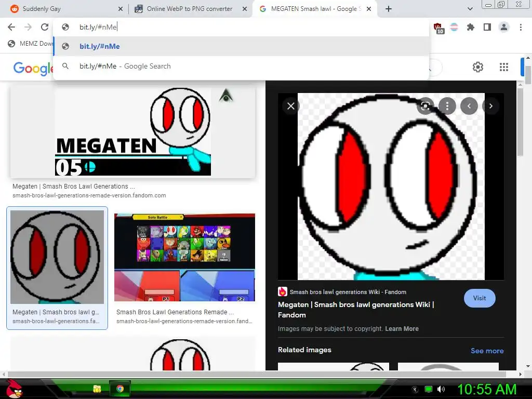Image resolution: width=532 pixels, height=399 pixels.
Task: Open the MEGATEN 05 banner image result
Action: click(132, 132)
